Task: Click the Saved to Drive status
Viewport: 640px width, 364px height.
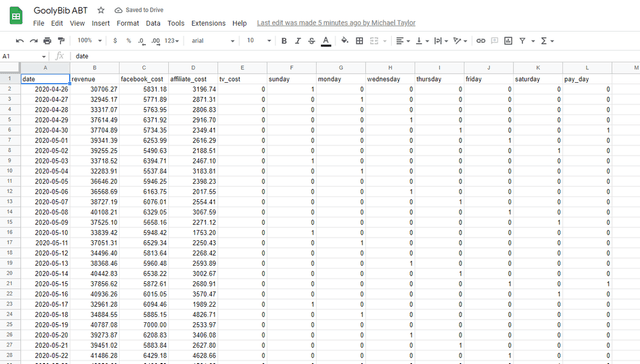Action: coord(139,10)
